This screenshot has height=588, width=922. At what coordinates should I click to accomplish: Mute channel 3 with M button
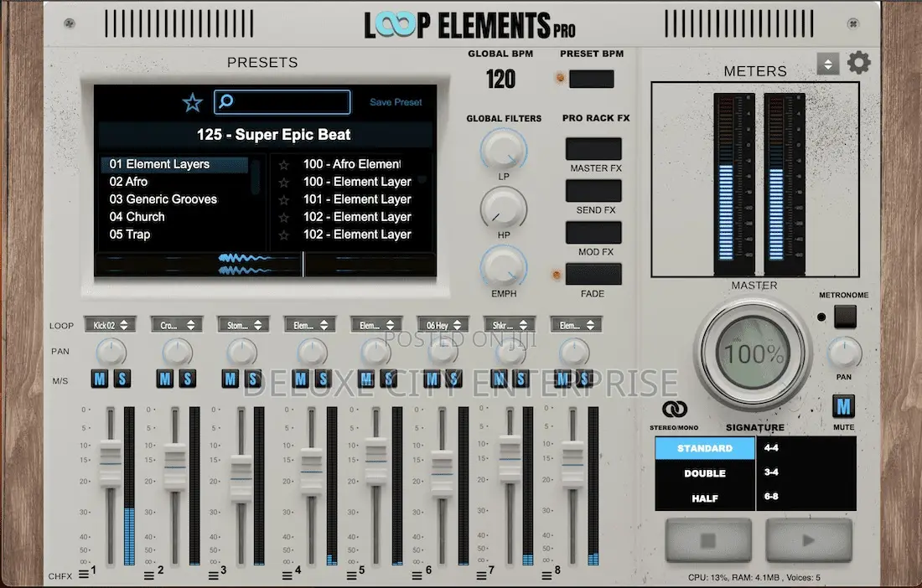tap(230, 379)
